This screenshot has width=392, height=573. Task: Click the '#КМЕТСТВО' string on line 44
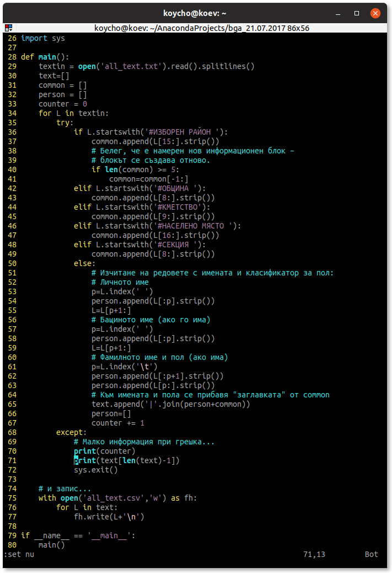tap(178, 207)
